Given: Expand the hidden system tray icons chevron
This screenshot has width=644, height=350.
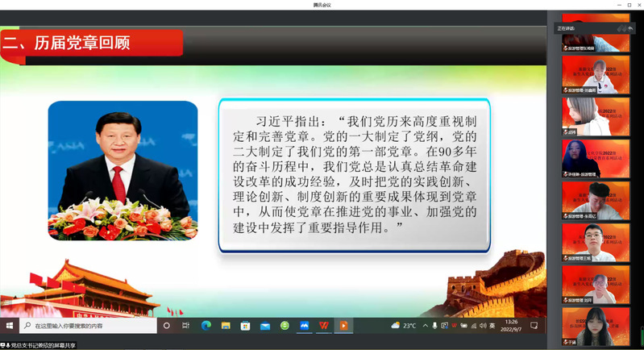Looking at the screenshot, I should 425,326.
